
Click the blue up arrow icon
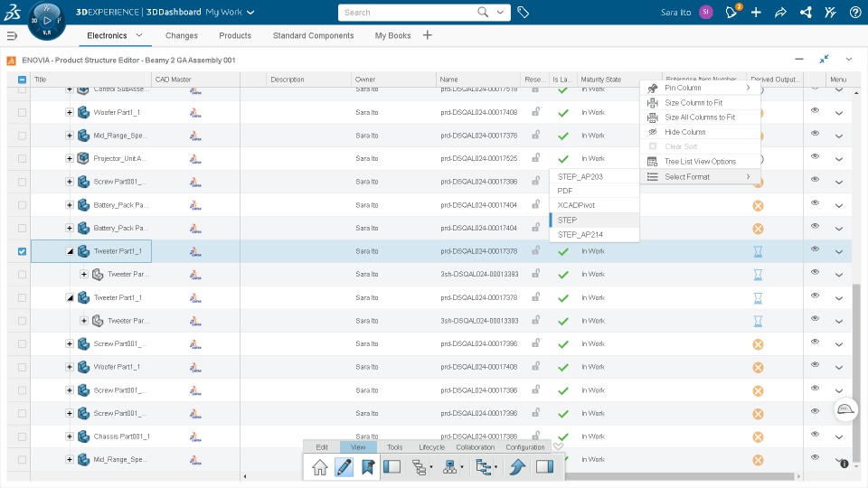point(517,467)
